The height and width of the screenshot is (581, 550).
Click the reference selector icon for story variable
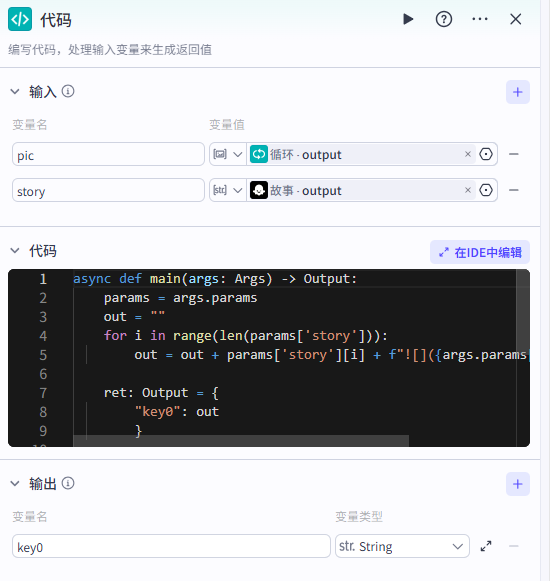486,190
